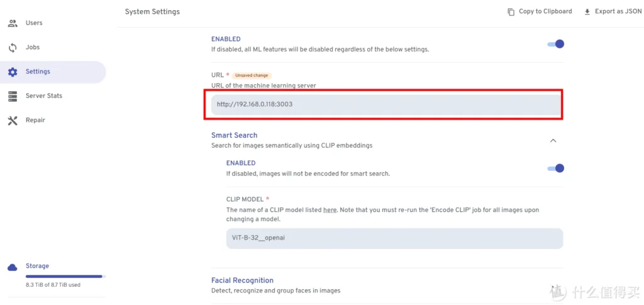Image resolution: width=644 pixels, height=305 pixels.
Task: Open the CLIP models 'here' link
Action: click(330, 210)
